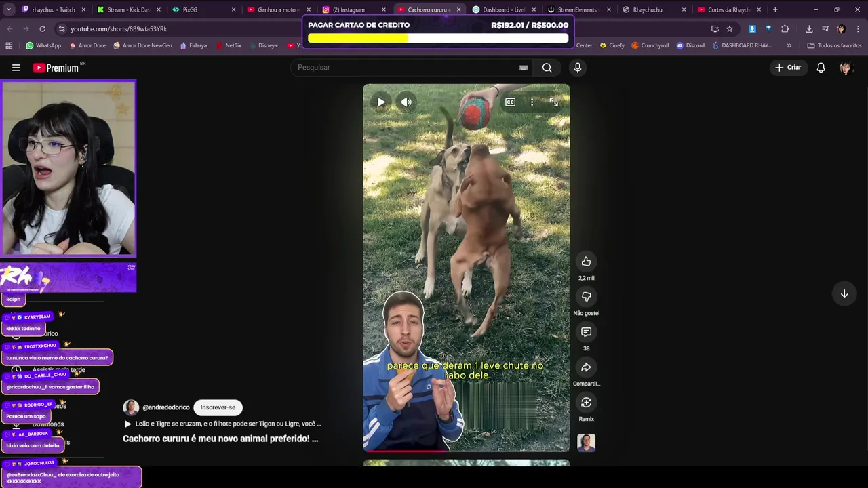Open the Chrome profile avatar
Viewport: 868px width, 488px height.
pyautogui.click(x=842, y=28)
